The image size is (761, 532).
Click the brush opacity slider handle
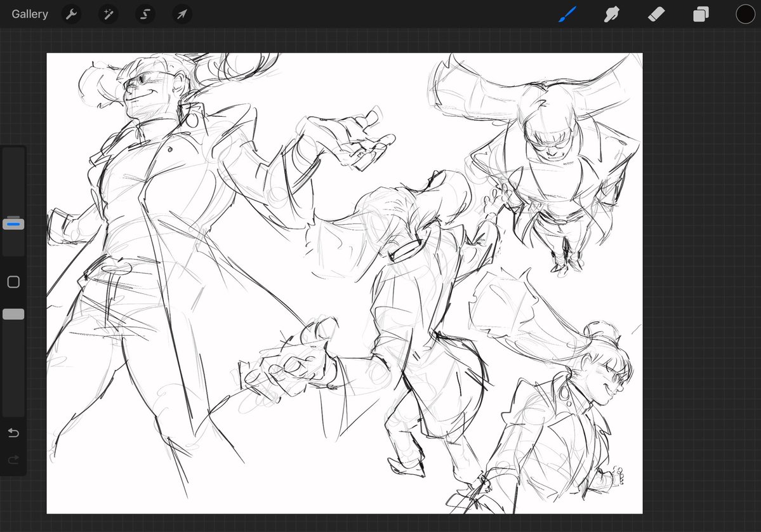[13, 314]
